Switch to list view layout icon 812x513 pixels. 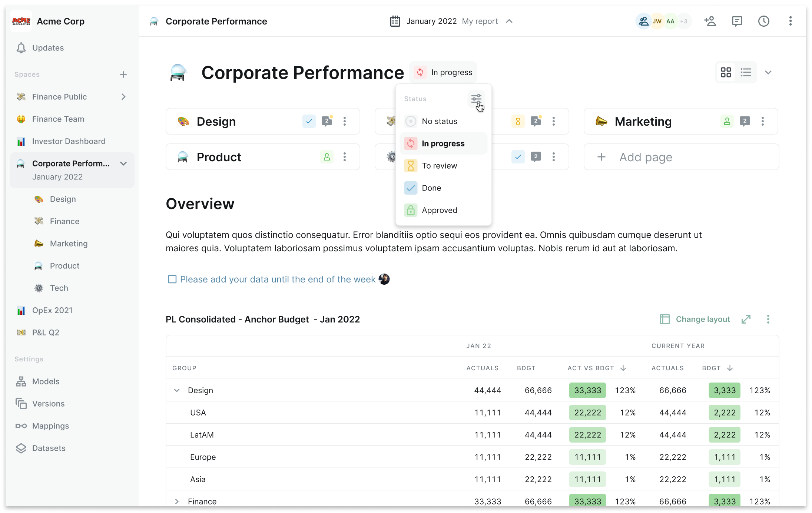pos(746,72)
